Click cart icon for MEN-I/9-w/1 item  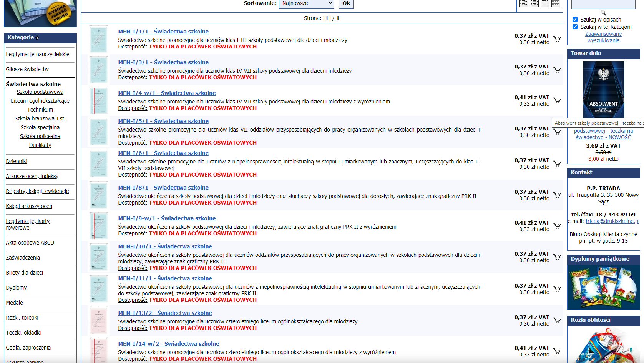click(557, 226)
